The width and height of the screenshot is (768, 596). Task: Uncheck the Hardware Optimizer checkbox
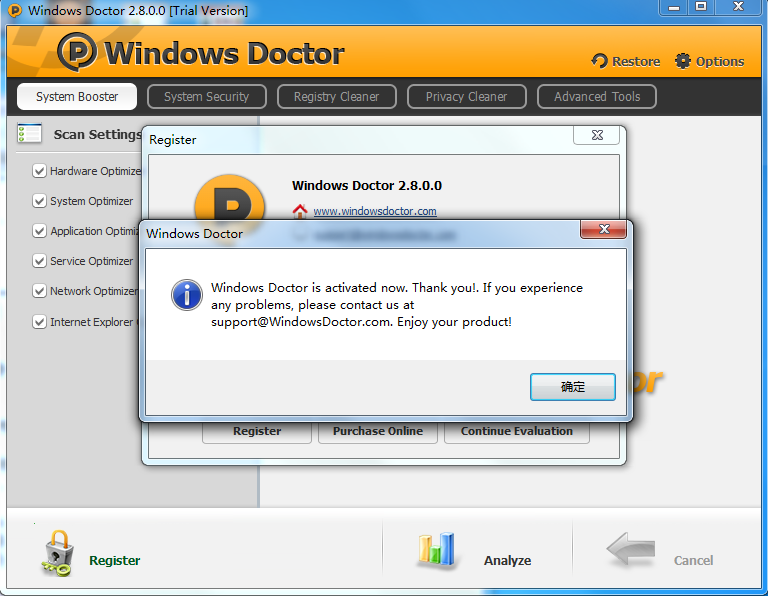(x=40, y=171)
